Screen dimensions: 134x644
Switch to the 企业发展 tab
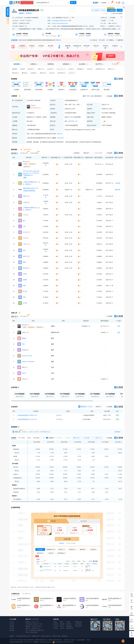pos(83,64)
